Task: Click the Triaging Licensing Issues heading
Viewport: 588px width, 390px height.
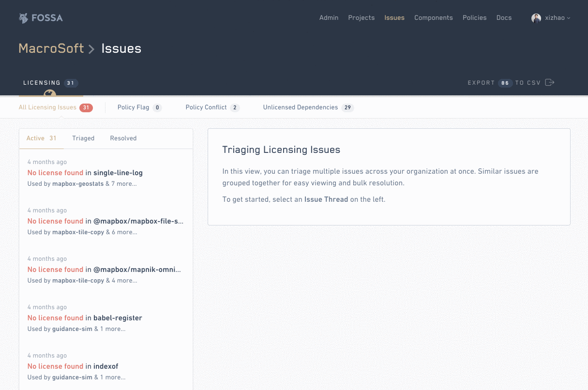Action: 281,150
